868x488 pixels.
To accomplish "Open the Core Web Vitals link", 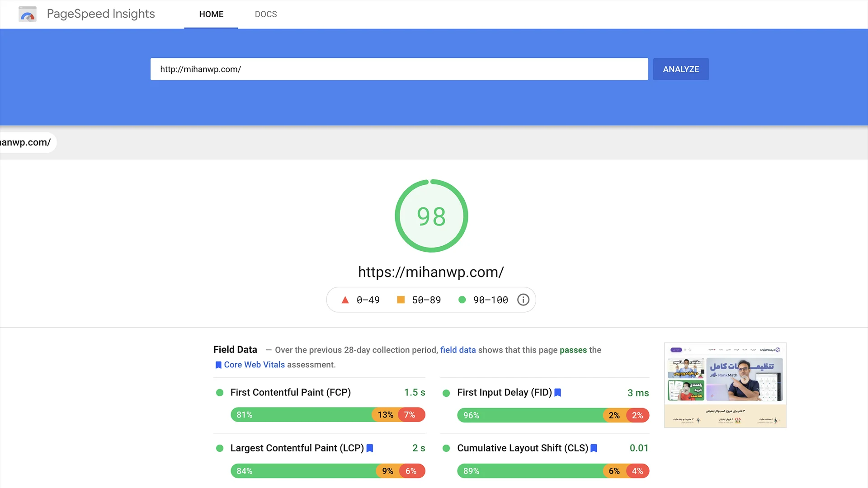I will click(x=255, y=365).
